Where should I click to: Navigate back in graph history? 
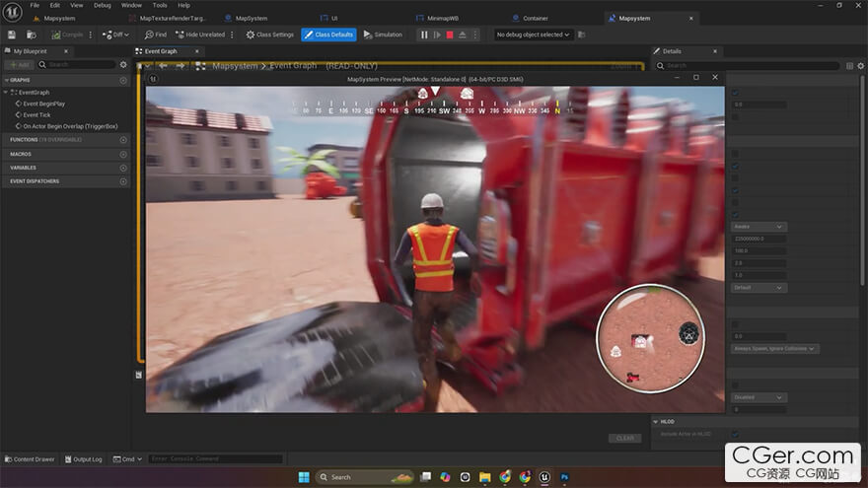163,66
